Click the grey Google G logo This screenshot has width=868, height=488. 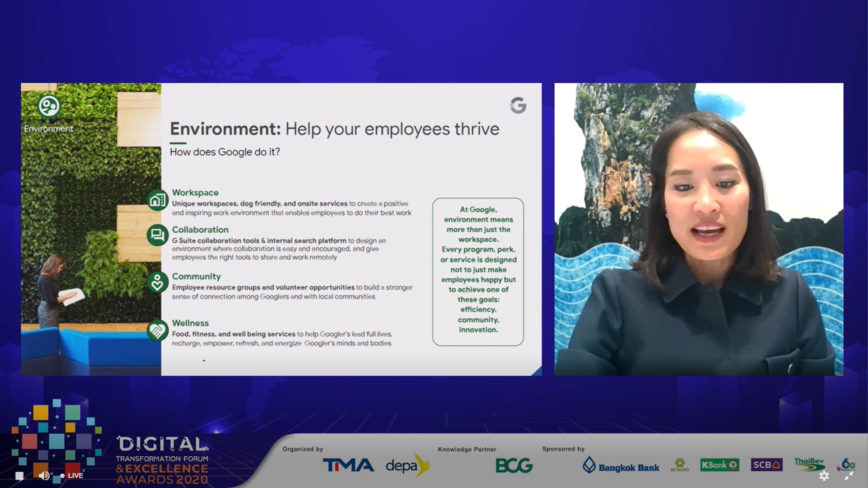tap(518, 105)
